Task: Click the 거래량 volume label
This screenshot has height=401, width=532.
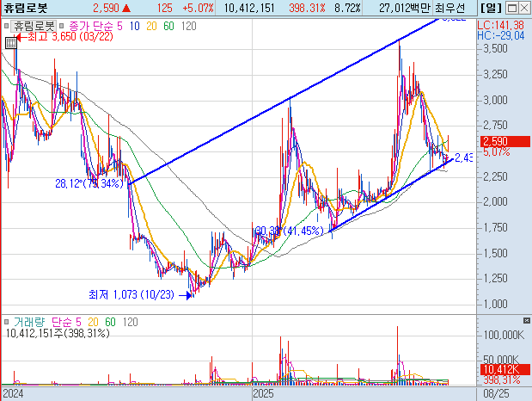Action: pyautogui.click(x=29, y=322)
